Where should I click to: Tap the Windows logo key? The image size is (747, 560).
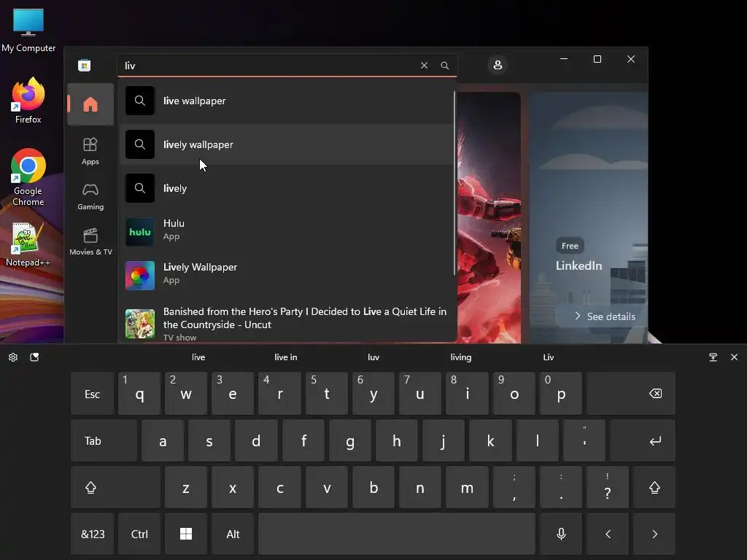[186, 534]
